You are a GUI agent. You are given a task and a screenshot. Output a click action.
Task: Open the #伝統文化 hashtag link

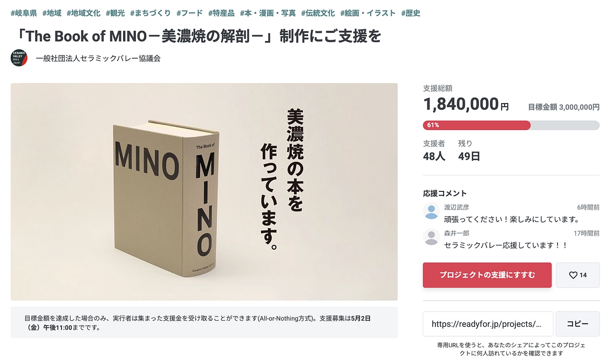point(318,12)
